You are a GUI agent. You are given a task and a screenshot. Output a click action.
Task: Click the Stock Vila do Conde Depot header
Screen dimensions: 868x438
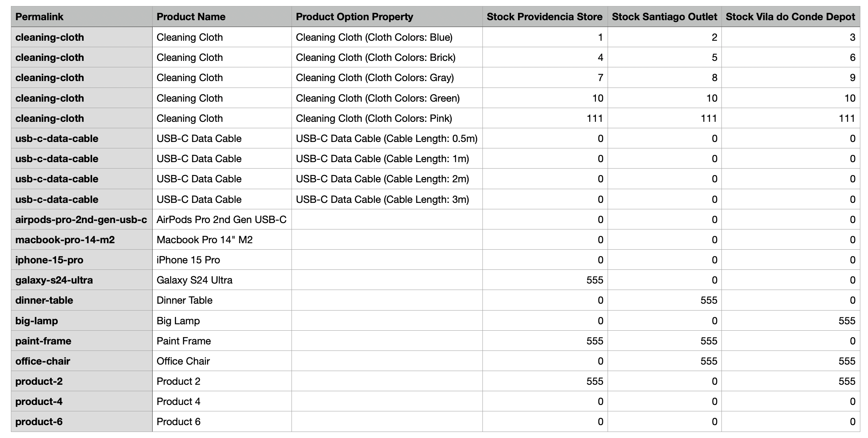[x=790, y=17]
